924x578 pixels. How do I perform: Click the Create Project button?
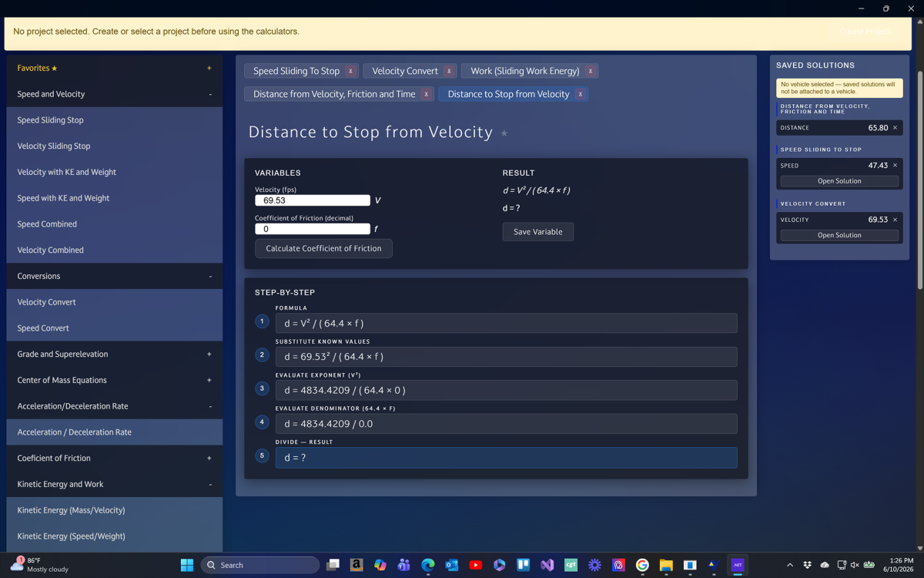pos(865,32)
